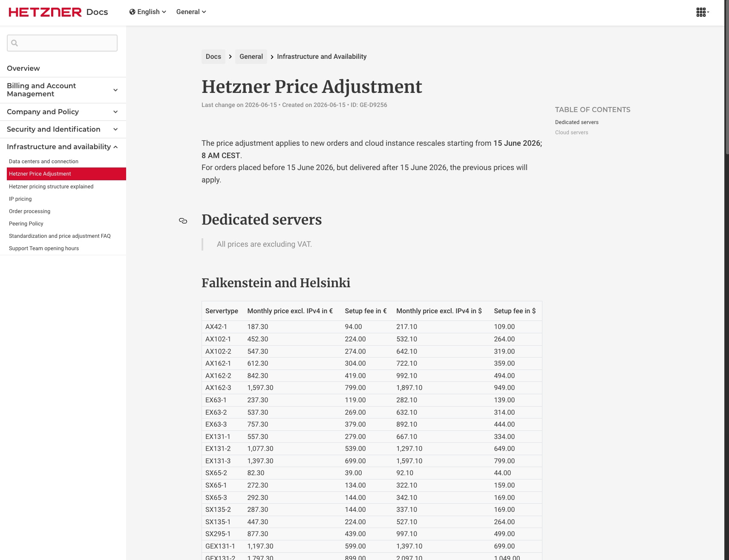Click the search magnifier icon
The width and height of the screenshot is (729, 560).
14,43
